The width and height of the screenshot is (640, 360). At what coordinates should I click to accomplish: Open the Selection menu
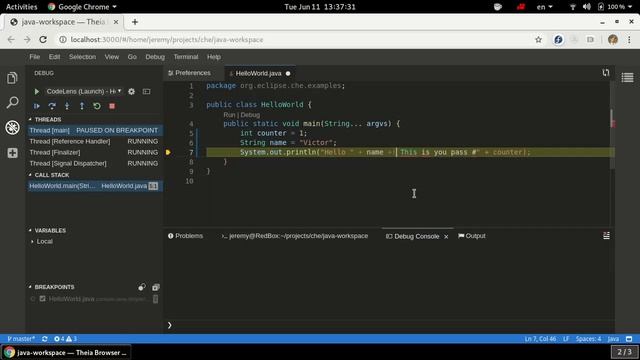[x=82, y=57]
